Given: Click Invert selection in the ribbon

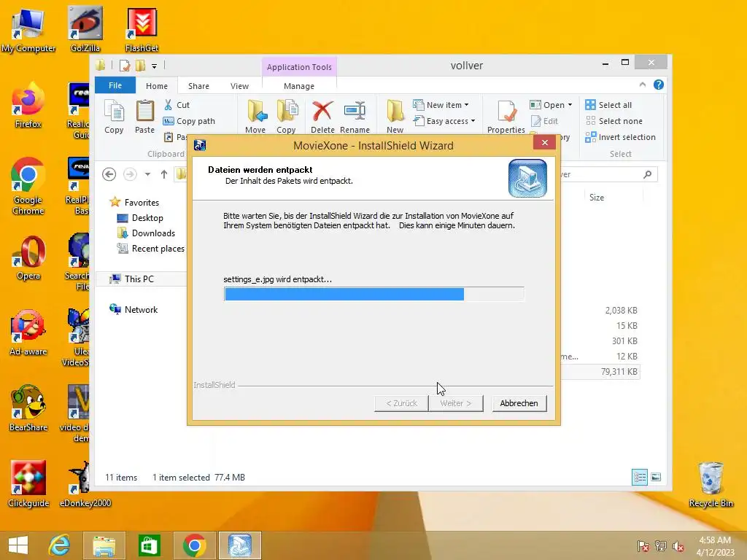Looking at the screenshot, I should click(x=620, y=137).
